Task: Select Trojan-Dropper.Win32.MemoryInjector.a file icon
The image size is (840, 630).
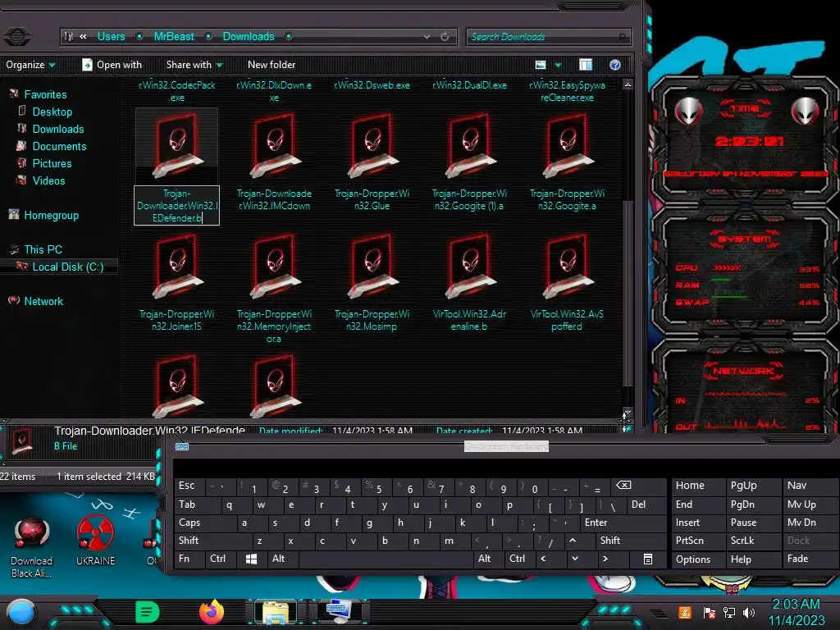Action: click(x=274, y=267)
